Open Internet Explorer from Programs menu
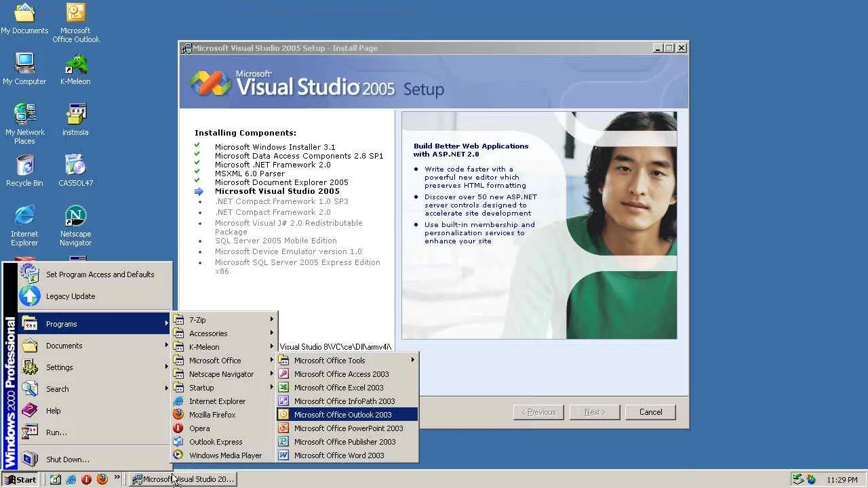The height and width of the screenshot is (488, 868). [224, 401]
